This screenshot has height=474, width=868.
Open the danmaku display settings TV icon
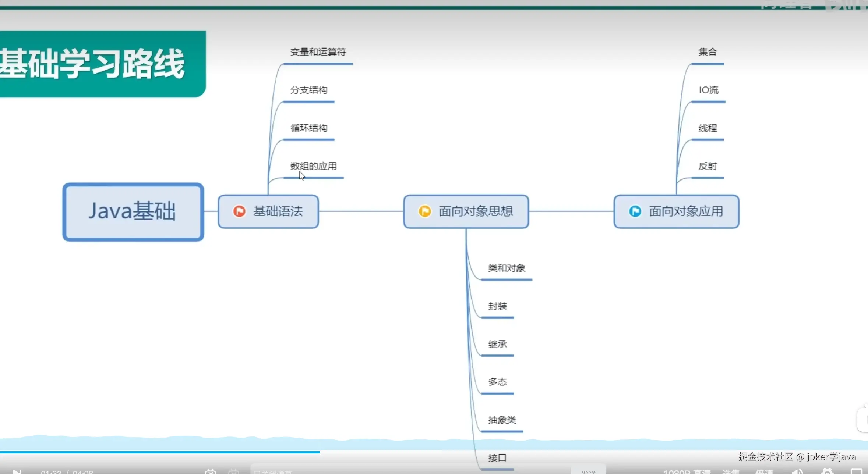coord(210,472)
